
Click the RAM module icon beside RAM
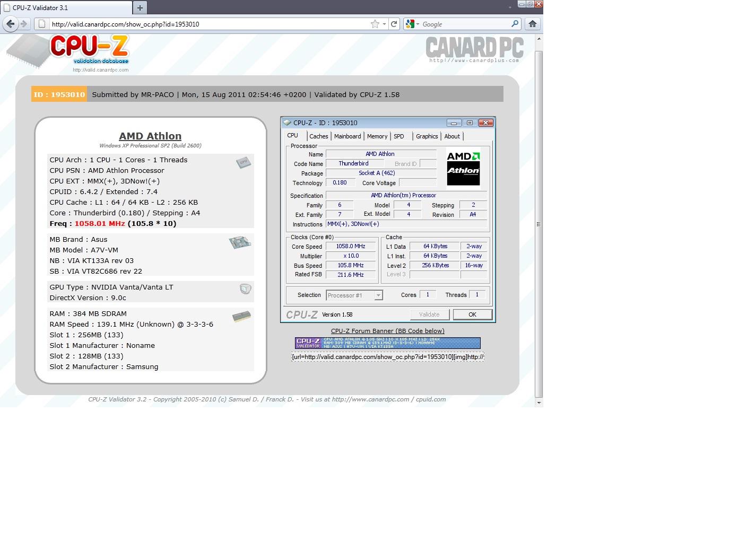(241, 317)
